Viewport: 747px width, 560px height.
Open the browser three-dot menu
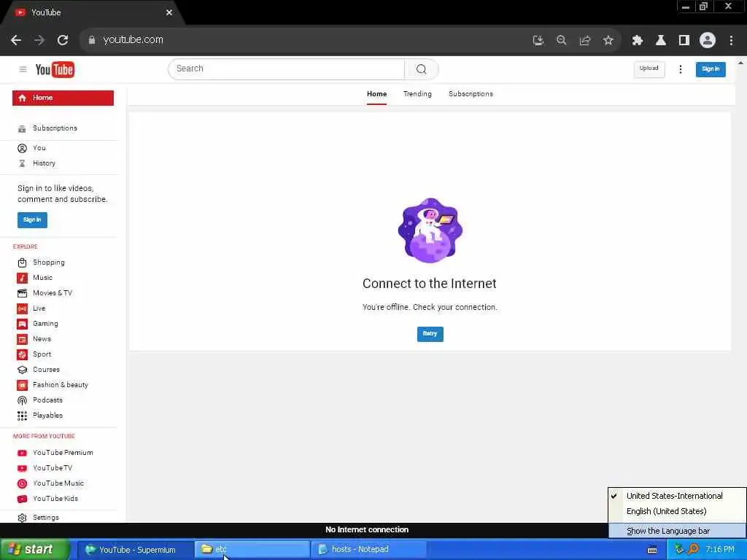[x=731, y=41]
